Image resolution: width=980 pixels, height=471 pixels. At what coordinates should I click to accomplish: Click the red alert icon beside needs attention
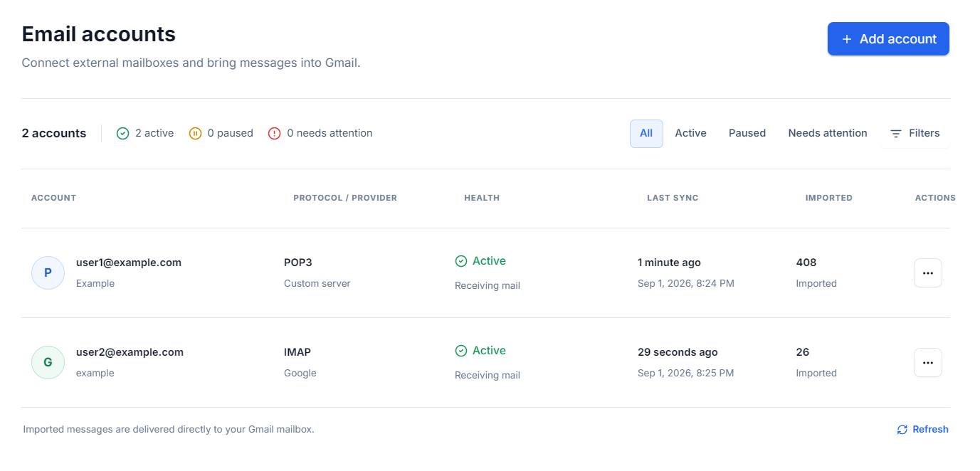(274, 133)
